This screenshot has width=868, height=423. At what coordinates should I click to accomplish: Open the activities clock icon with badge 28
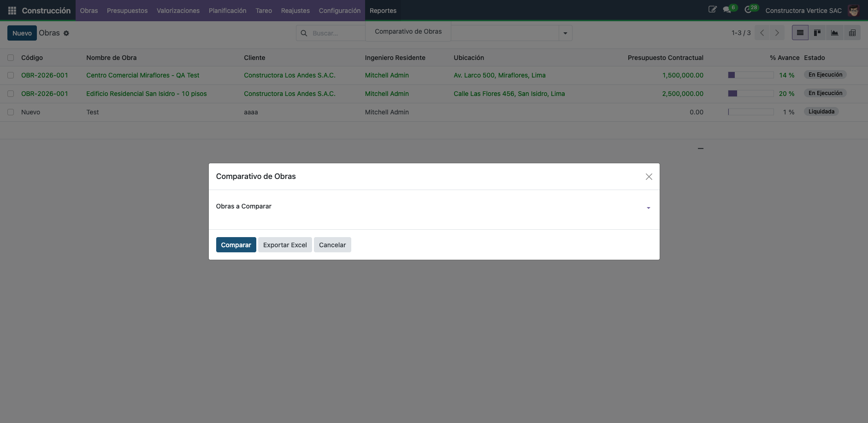751,9
